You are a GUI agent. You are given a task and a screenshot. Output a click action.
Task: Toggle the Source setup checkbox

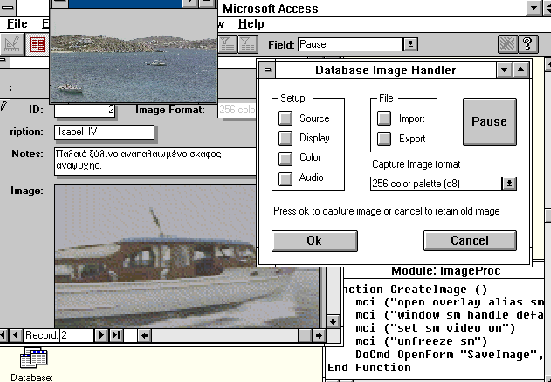(x=285, y=118)
